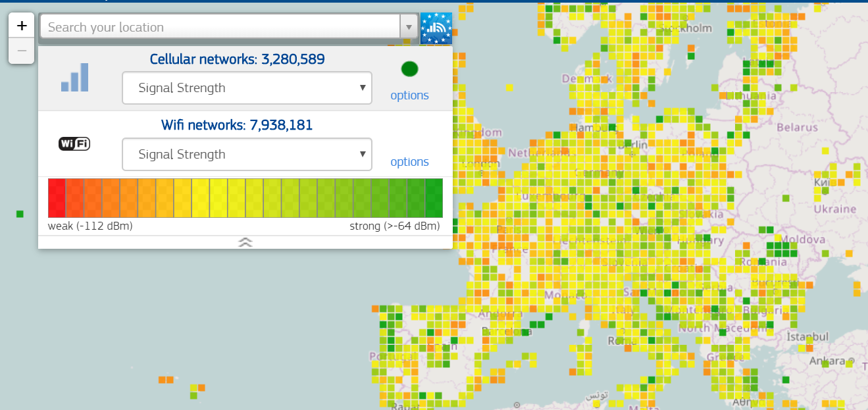
Task: Select the red weakest-signal legend swatch
Action: pyautogui.click(x=57, y=197)
